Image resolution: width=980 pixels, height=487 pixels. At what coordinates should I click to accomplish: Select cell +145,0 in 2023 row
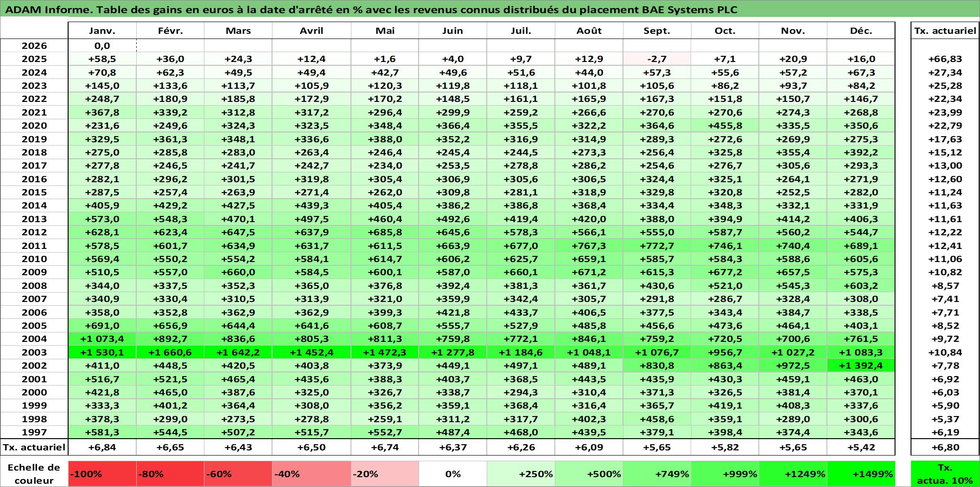(102, 85)
